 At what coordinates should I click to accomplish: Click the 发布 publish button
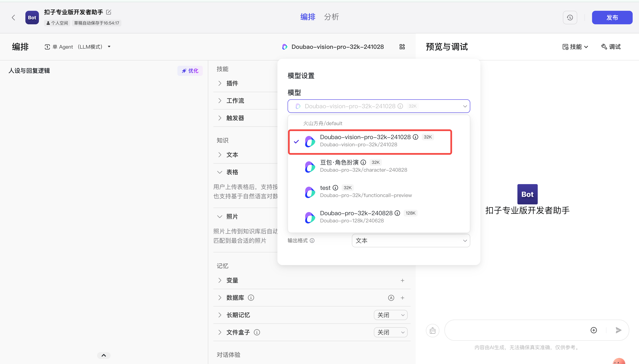612,18
